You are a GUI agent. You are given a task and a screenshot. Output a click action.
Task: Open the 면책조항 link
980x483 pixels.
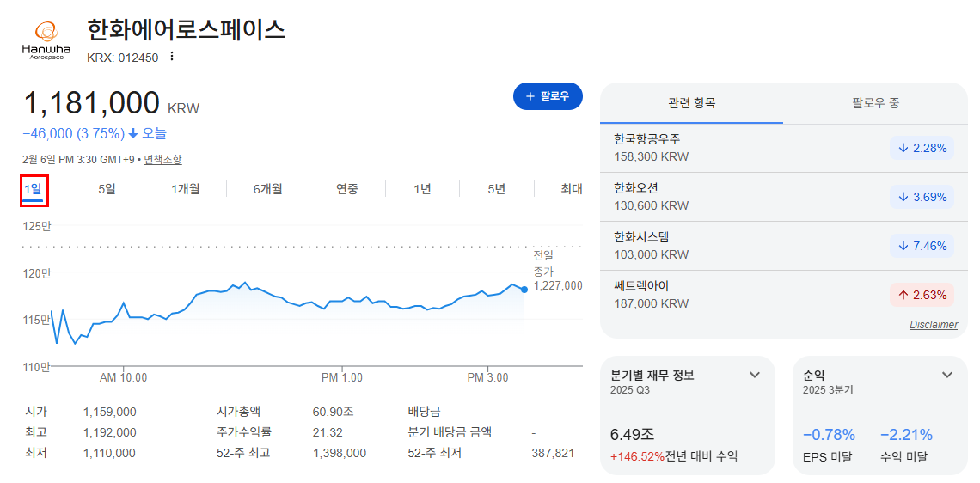tap(162, 159)
